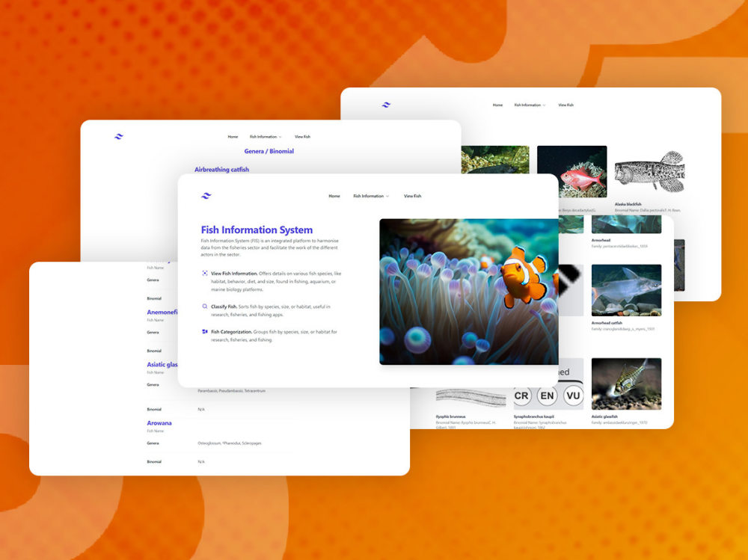Image resolution: width=748 pixels, height=560 pixels.
Task: Click the Fish Categorization feature text
Action: [275, 336]
